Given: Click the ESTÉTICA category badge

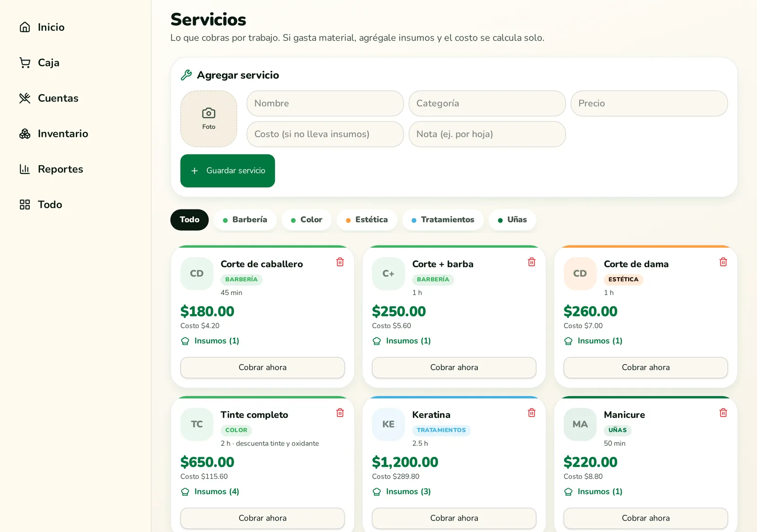Looking at the screenshot, I should [x=624, y=279].
